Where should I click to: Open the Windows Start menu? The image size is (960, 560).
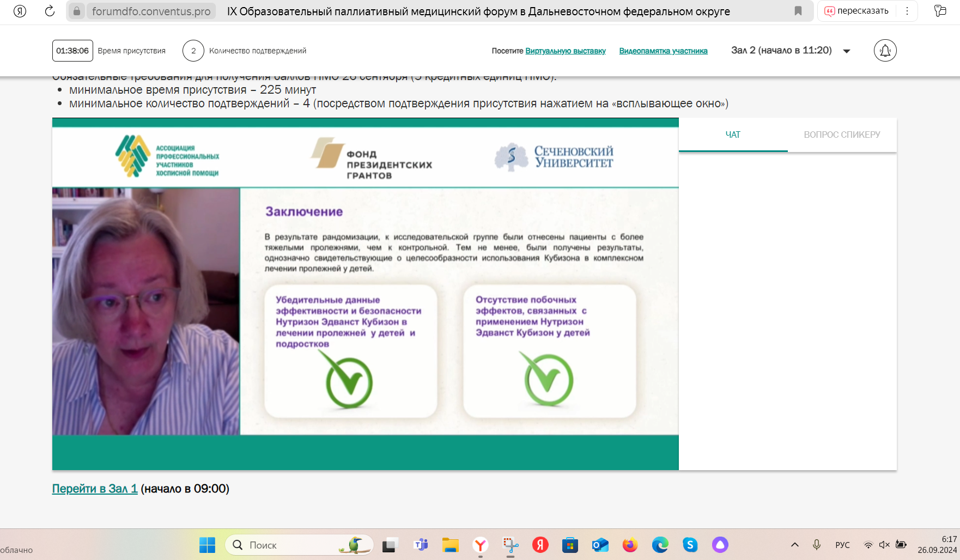coord(207,545)
